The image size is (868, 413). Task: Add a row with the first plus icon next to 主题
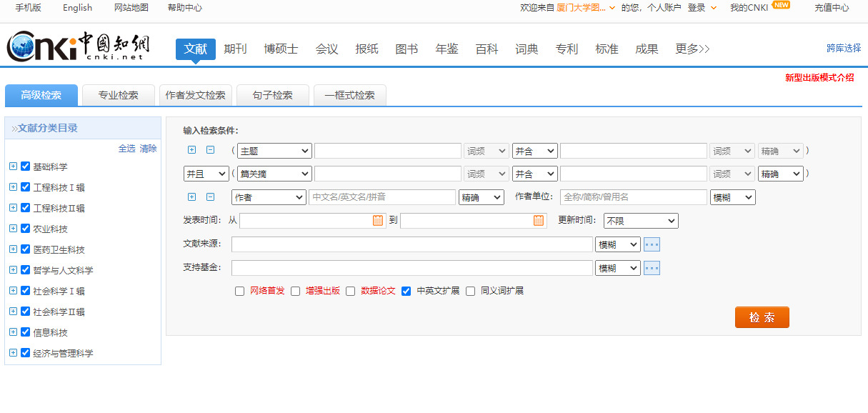click(191, 150)
